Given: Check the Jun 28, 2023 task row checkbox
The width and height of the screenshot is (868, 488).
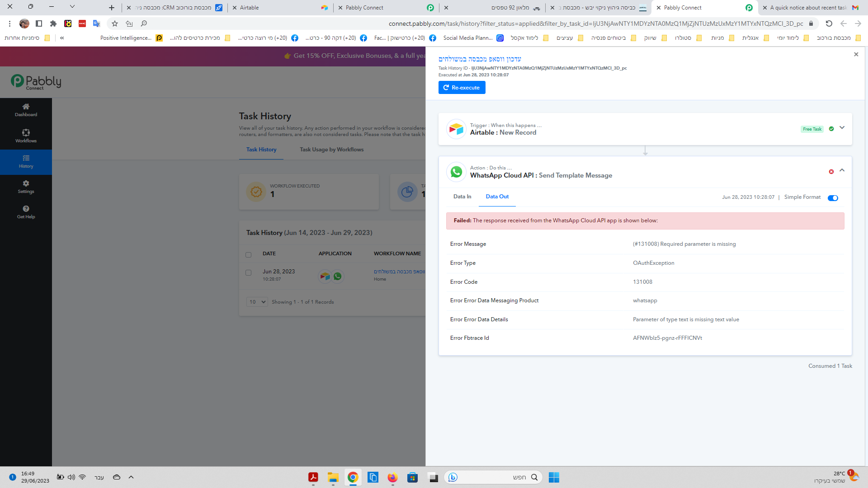Looking at the screenshot, I should point(248,273).
